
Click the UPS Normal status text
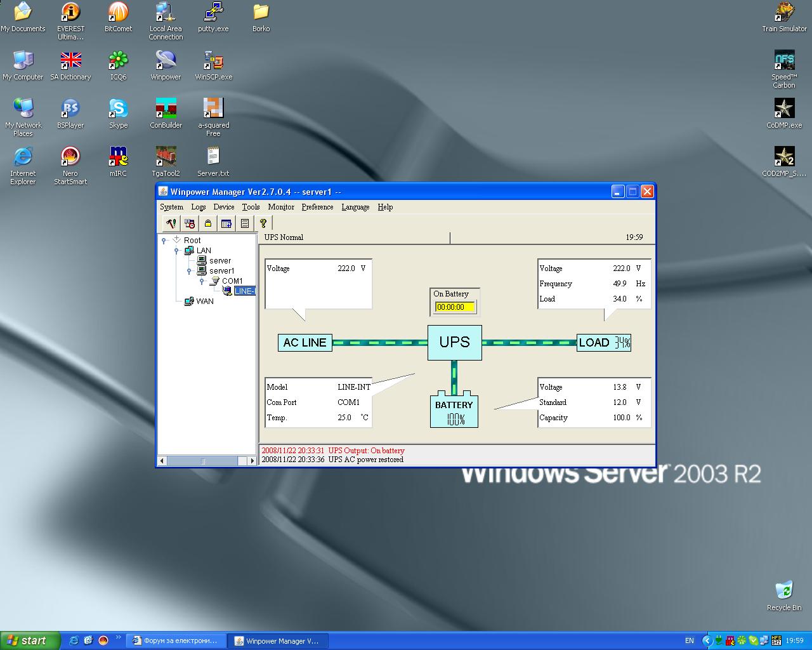pos(284,237)
